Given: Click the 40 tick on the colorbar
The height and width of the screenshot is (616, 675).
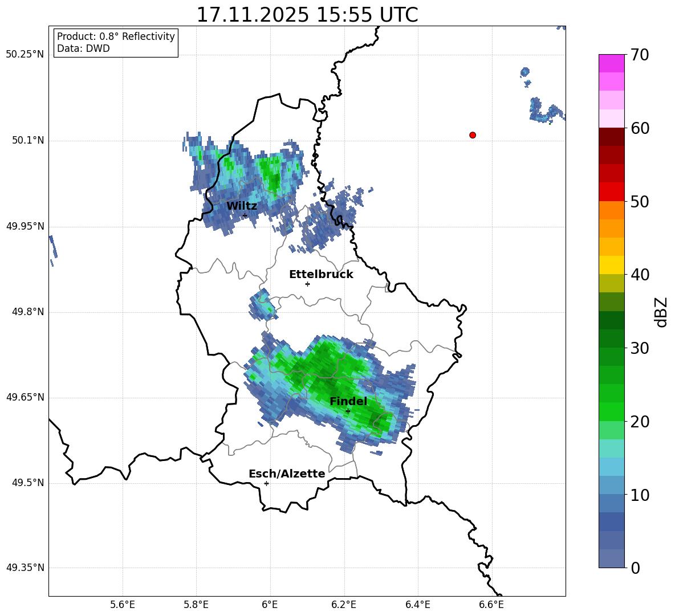Looking at the screenshot, I should 639,275.
